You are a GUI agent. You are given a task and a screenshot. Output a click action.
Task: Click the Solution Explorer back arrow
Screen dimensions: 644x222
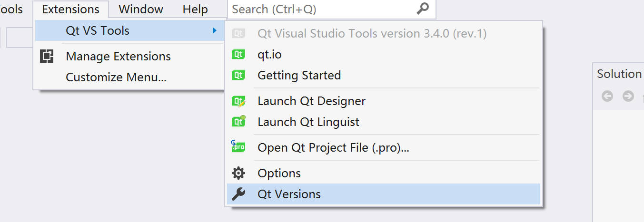pos(607,96)
